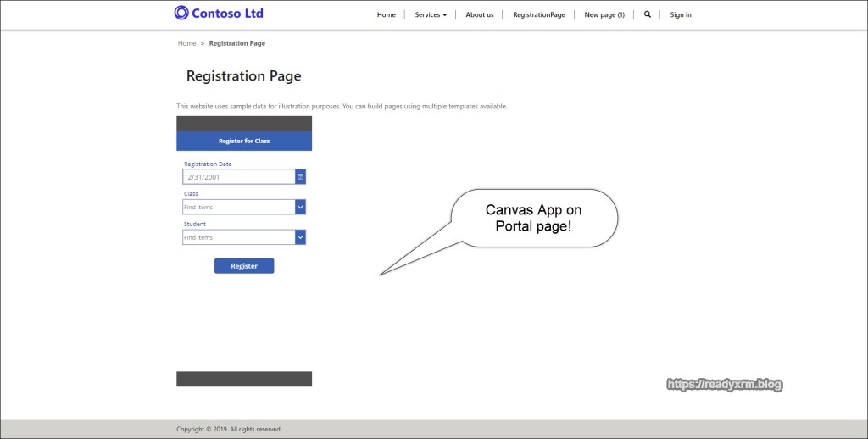Expand the Student dropdown arrow

(x=300, y=237)
